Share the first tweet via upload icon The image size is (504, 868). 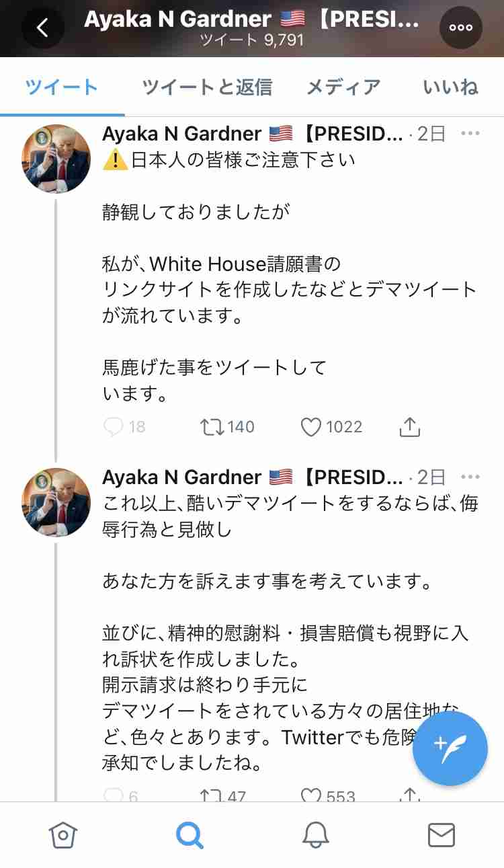point(409,426)
